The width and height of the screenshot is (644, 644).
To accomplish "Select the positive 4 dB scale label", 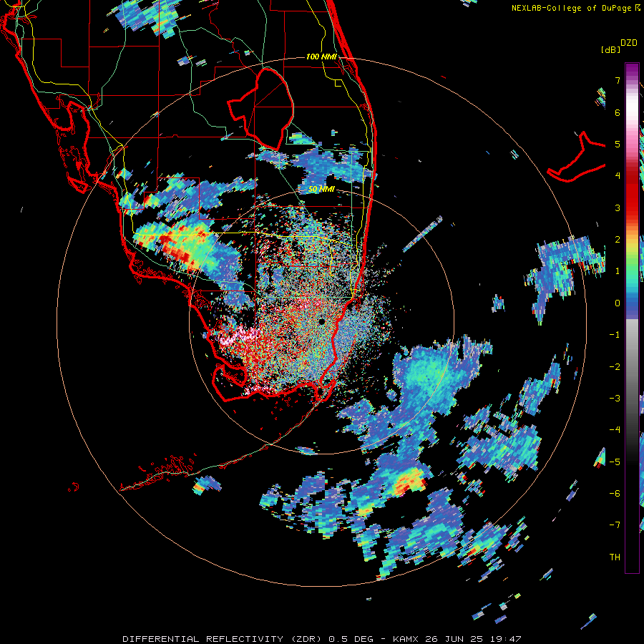I will click(x=618, y=176).
